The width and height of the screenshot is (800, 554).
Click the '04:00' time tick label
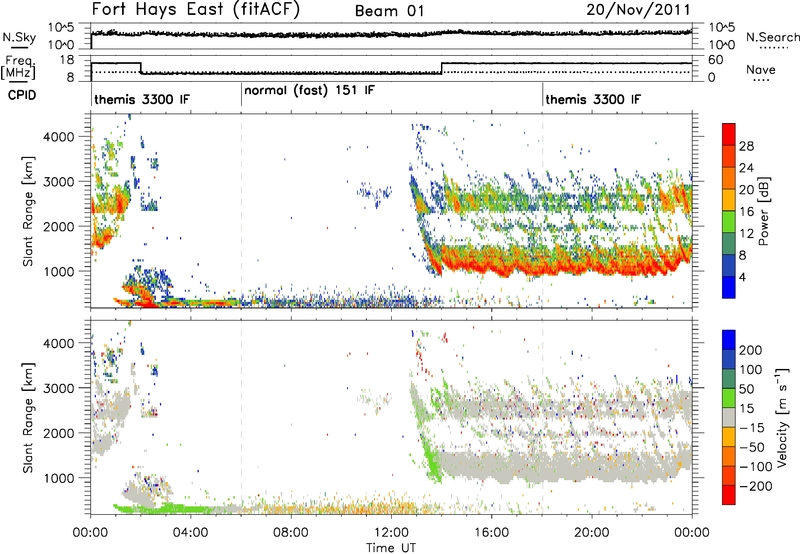point(191,533)
